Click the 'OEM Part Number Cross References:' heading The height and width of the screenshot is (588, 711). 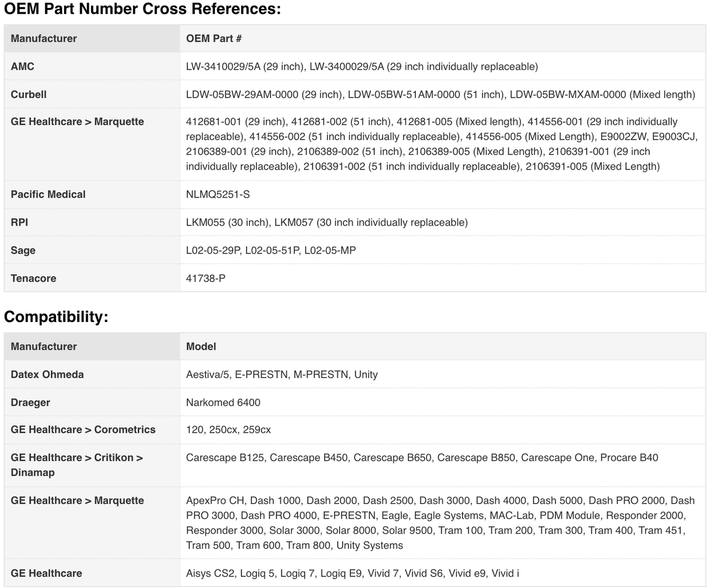pos(142,9)
